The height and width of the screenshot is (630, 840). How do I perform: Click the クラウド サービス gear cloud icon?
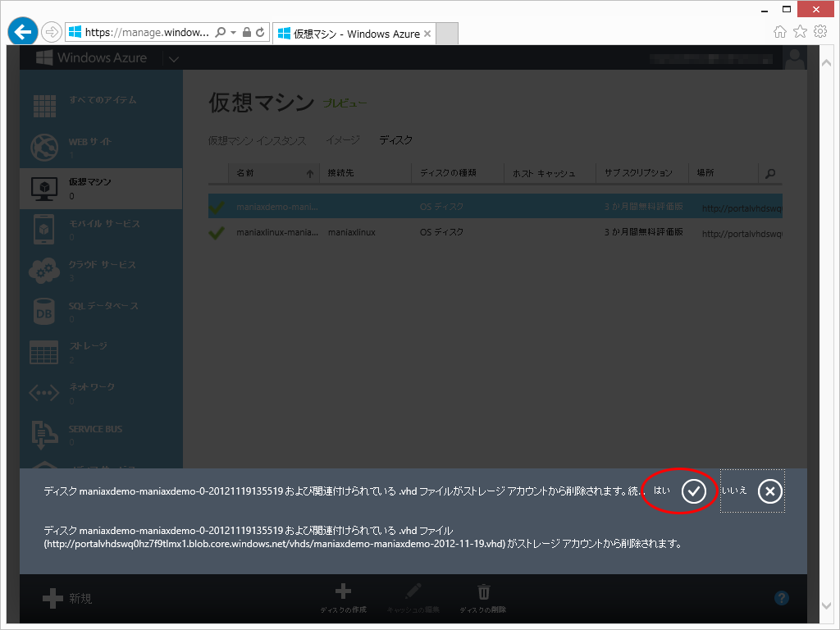(x=44, y=271)
